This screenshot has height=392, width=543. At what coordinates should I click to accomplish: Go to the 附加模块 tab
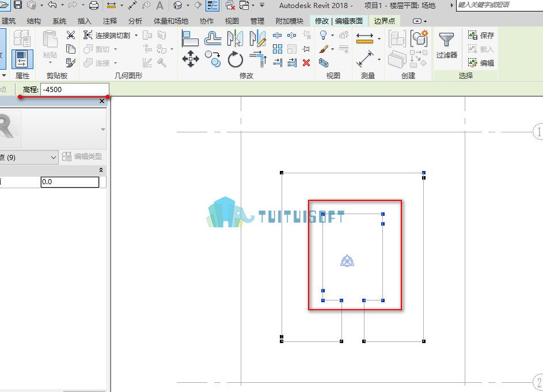tap(290, 21)
